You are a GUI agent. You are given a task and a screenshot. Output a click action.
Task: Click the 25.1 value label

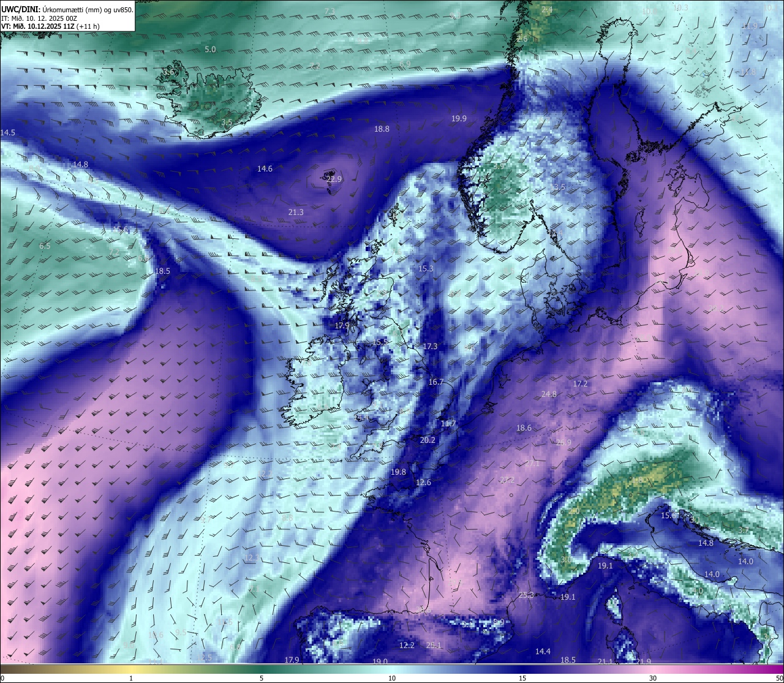[x=434, y=646]
